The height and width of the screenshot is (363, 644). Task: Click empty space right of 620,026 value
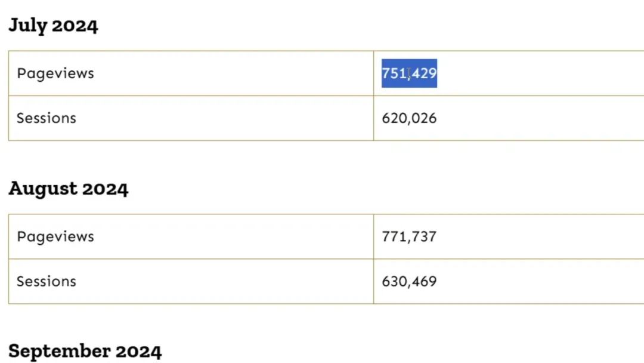[537, 118]
